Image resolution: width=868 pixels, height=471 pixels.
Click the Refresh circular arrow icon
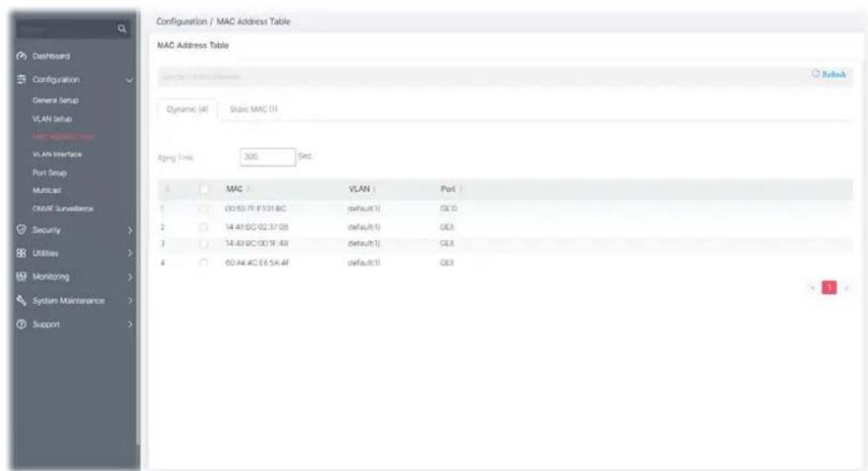point(816,73)
